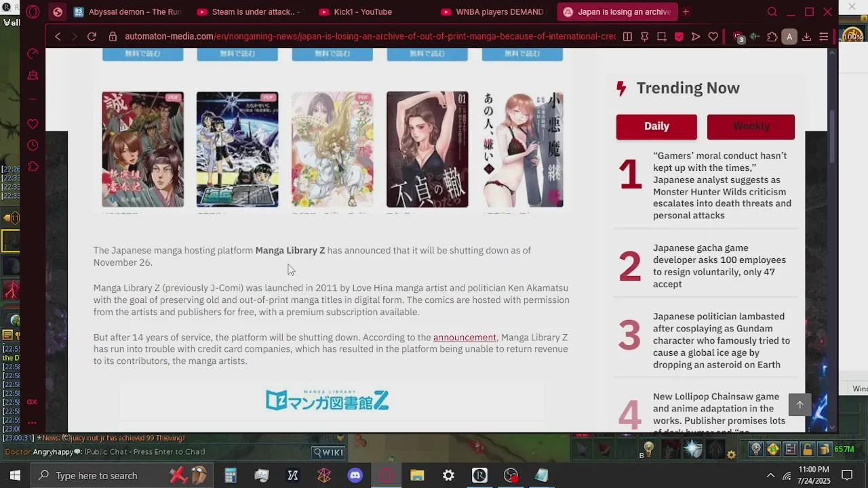Open Japanese gacha game developer article

pyautogui.click(x=719, y=266)
